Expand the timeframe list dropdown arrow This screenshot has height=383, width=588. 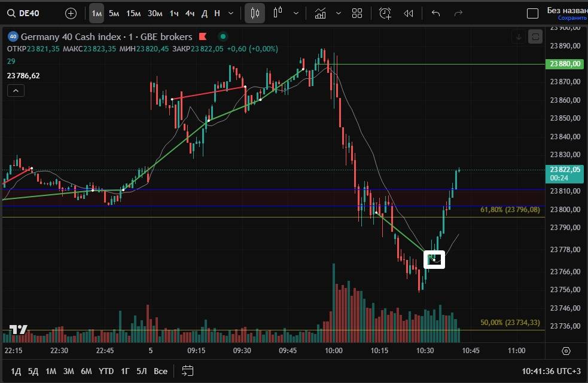pos(231,13)
